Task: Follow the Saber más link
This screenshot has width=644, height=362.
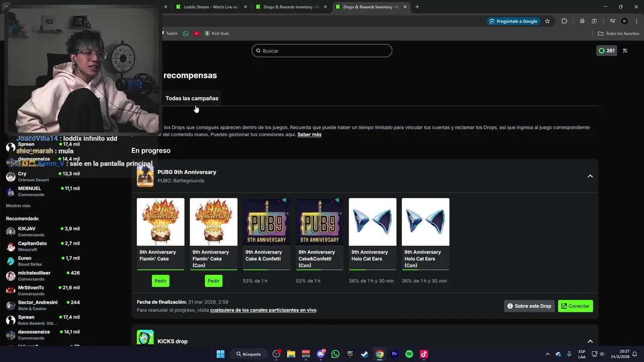Action: [x=309, y=134]
